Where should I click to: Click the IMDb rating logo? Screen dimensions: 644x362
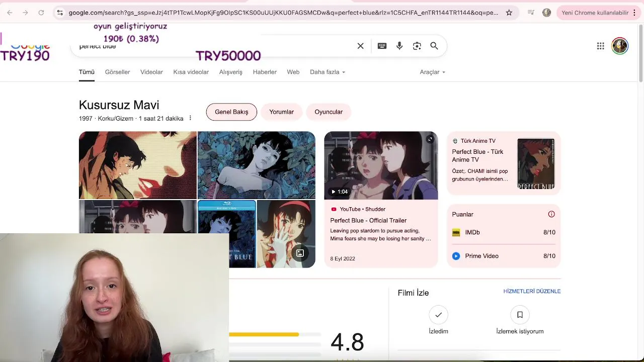(456, 232)
